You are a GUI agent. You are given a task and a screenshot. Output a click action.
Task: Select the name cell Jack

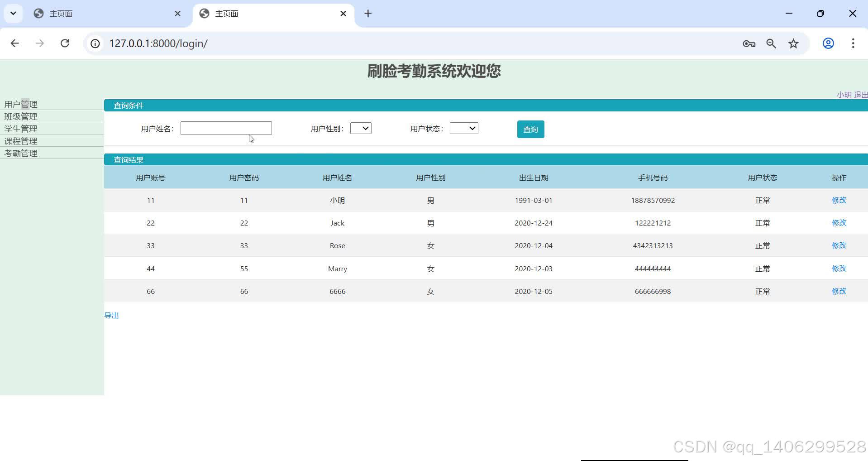(x=337, y=223)
